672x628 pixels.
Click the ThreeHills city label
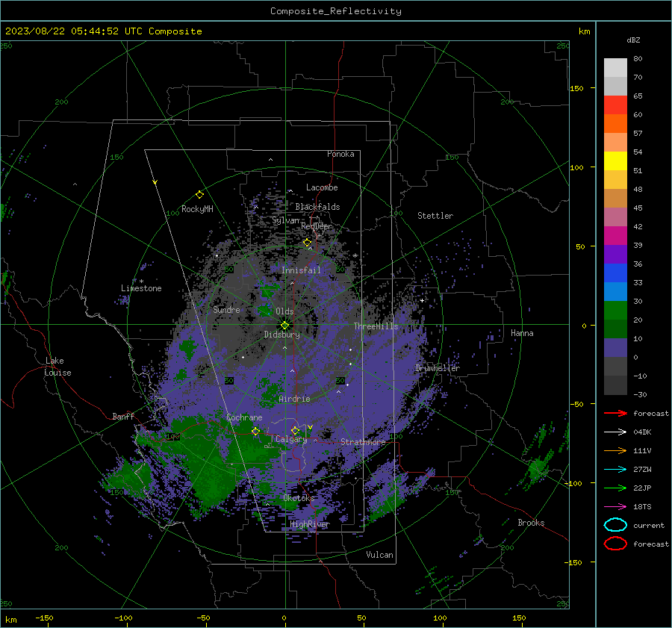pos(376,326)
